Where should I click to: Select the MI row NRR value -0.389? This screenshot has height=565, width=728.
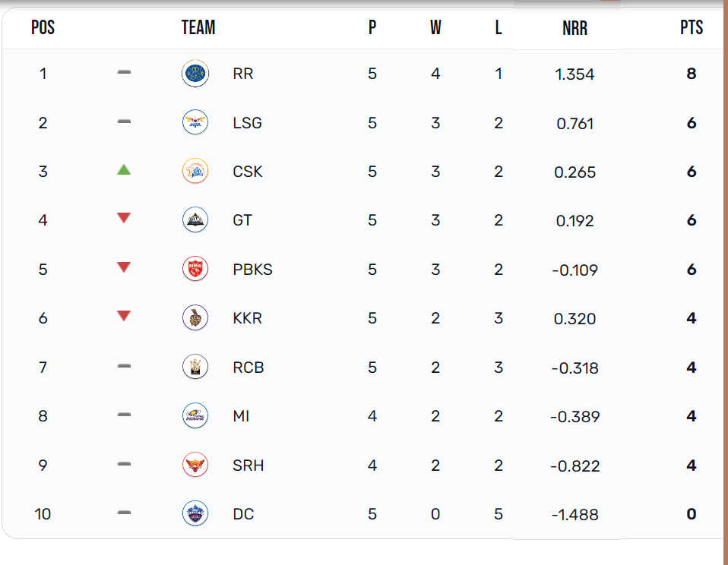574,417
